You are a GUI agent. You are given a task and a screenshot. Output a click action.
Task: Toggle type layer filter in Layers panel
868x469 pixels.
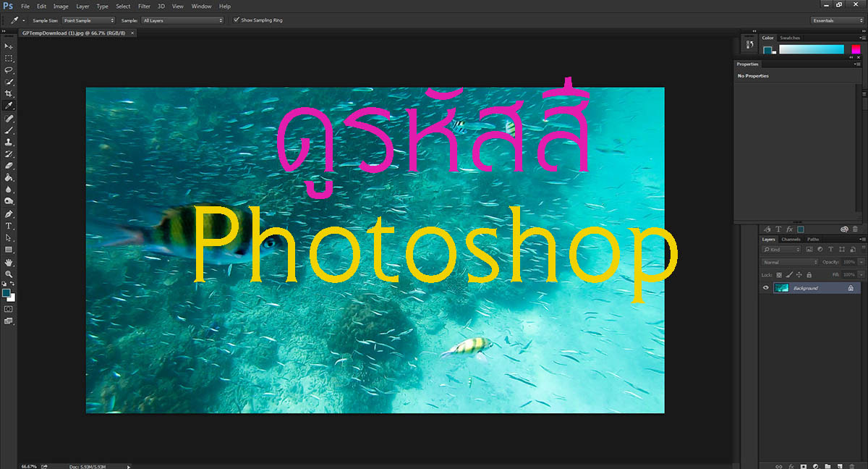pos(830,250)
